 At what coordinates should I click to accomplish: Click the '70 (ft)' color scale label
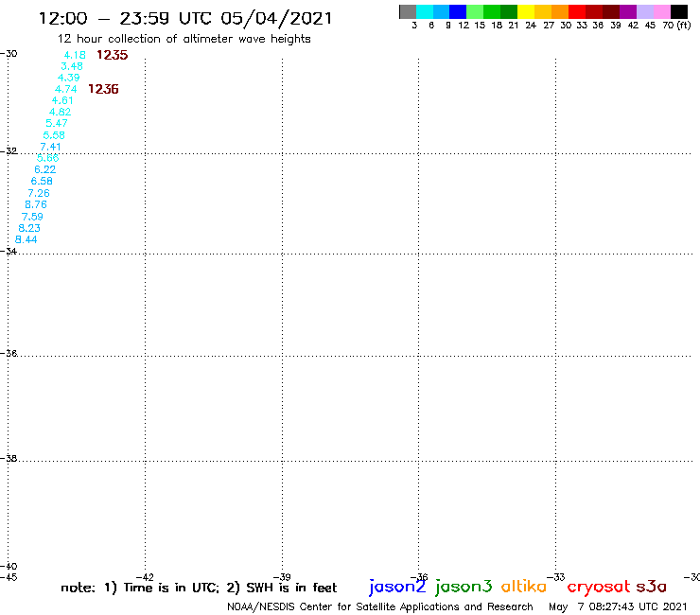[x=676, y=25]
